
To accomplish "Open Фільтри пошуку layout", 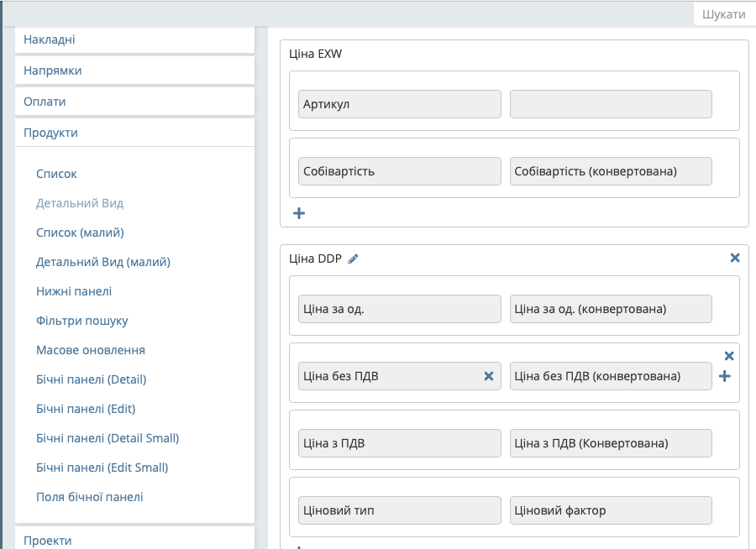I will (81, 321).
